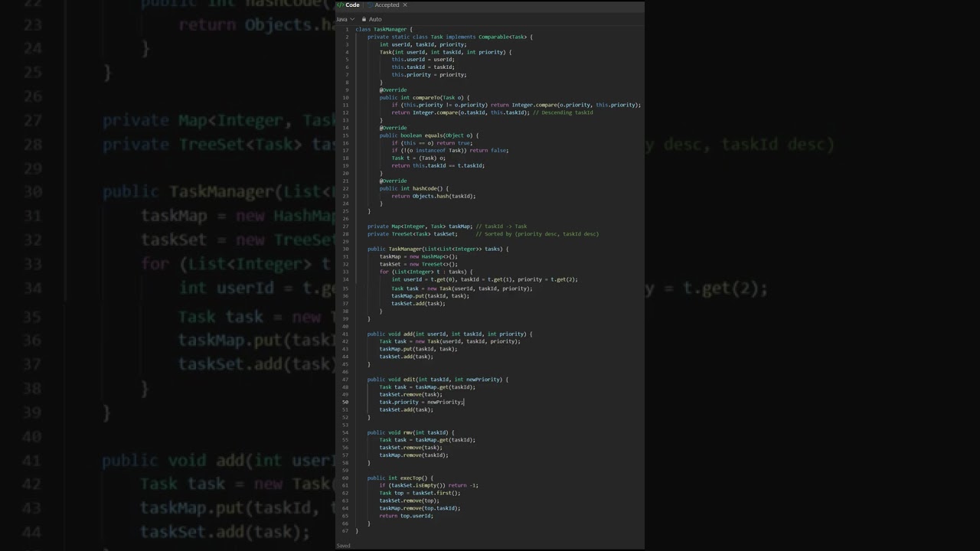The width and height of the screenshot is (980, 551).
Task: Click 'class TaskManager {' on line 1
Action: (x=384, y=29)
